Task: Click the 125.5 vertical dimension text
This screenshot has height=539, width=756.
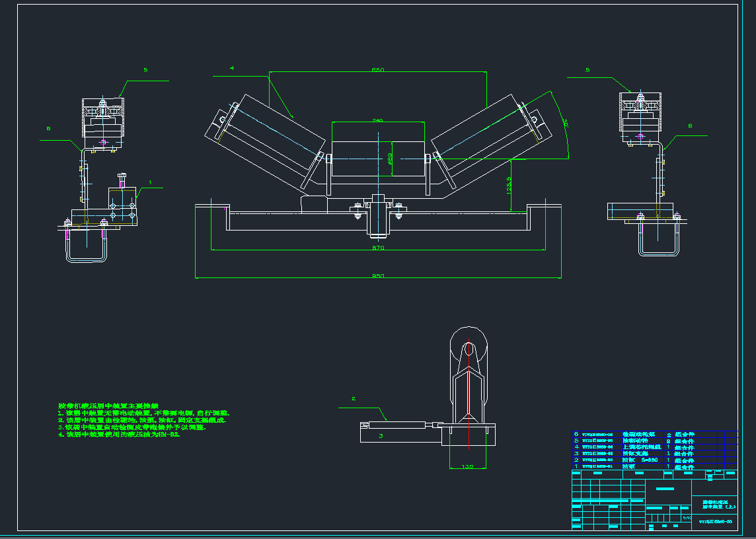Action: pos(508,185)
